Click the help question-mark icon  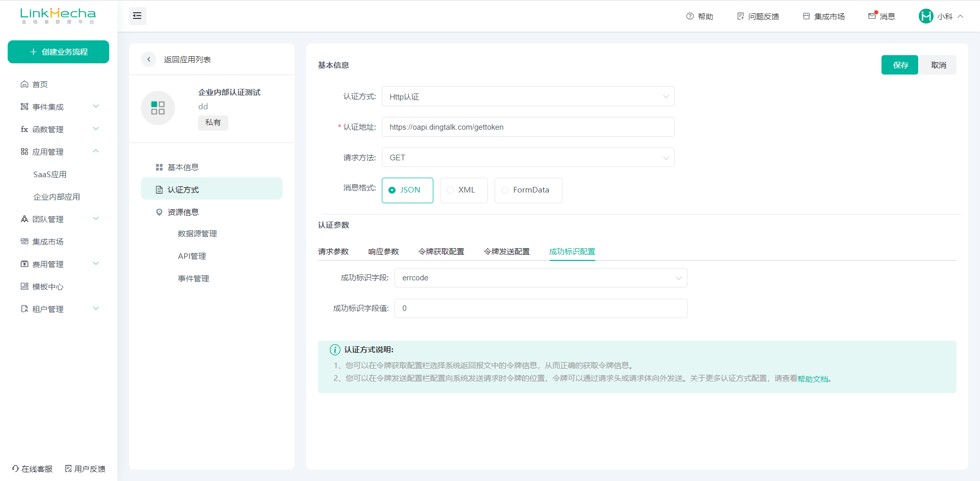(x=690, y=16)
